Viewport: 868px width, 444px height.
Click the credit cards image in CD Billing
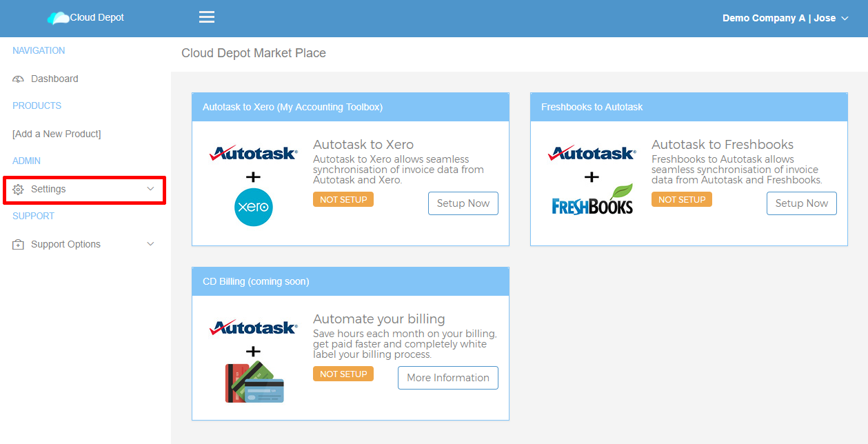pos(254,381)
